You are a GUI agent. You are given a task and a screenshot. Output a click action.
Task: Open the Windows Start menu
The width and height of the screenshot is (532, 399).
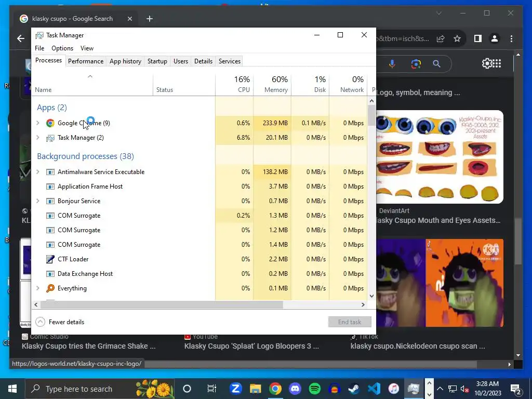pos(12,389)
